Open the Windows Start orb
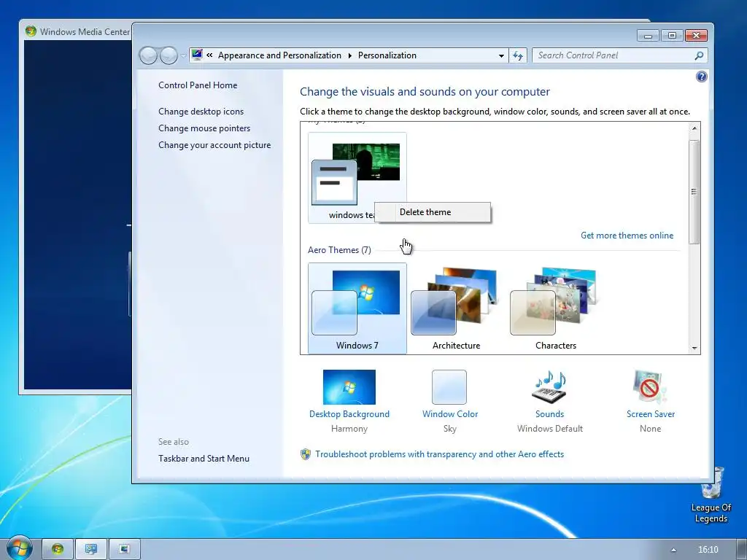The image size is (747, 560). [x=19, y=548]
